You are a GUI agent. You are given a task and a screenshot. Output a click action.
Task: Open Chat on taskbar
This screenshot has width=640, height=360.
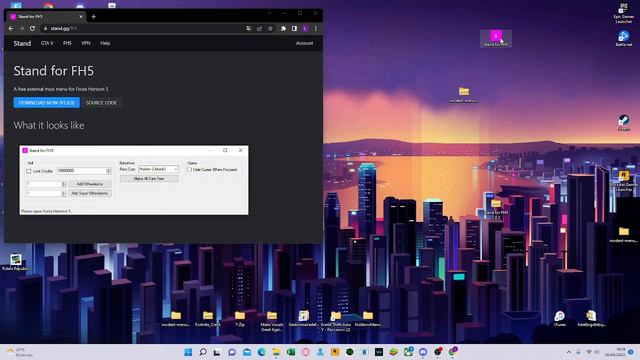coord(232,352)
